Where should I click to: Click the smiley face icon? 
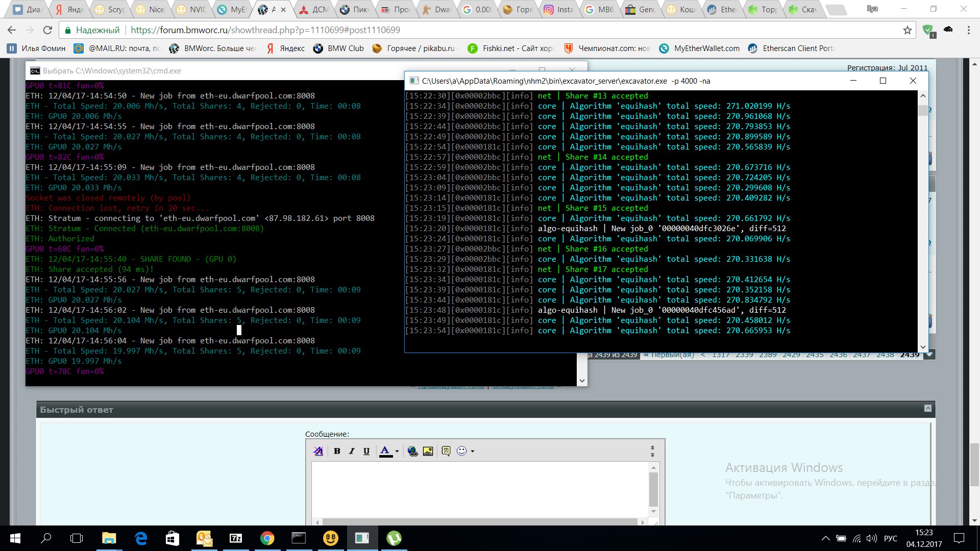click(x=461, y=451)
